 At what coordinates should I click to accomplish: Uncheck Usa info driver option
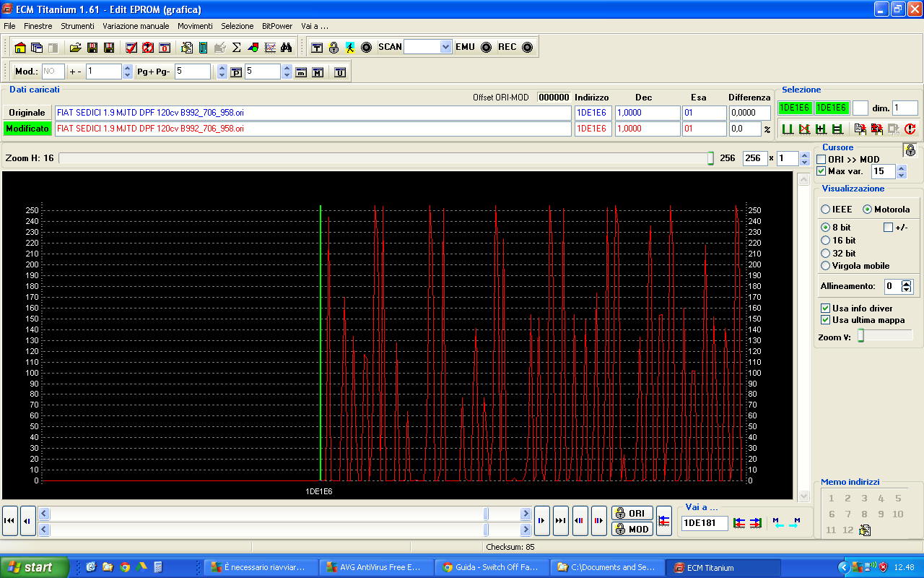pos(826,309)
